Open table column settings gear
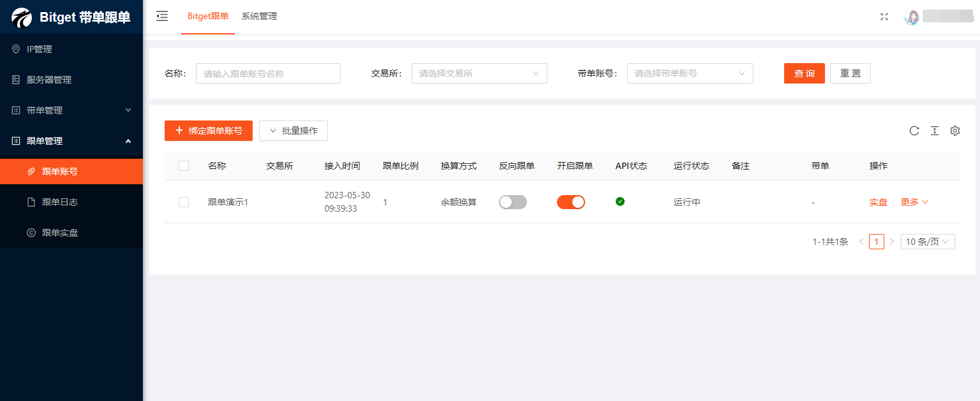Screen dimensions: 980x401 click(x=955, y=131)
